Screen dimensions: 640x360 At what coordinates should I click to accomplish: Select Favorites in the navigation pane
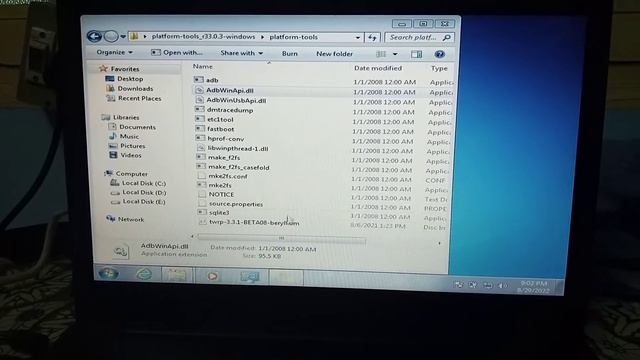coord(120,69)
